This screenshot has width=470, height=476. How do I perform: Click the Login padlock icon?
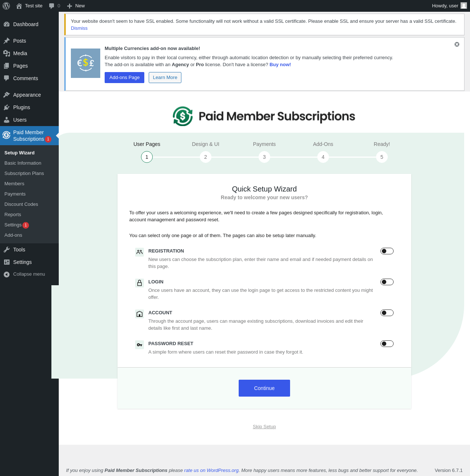140,283
